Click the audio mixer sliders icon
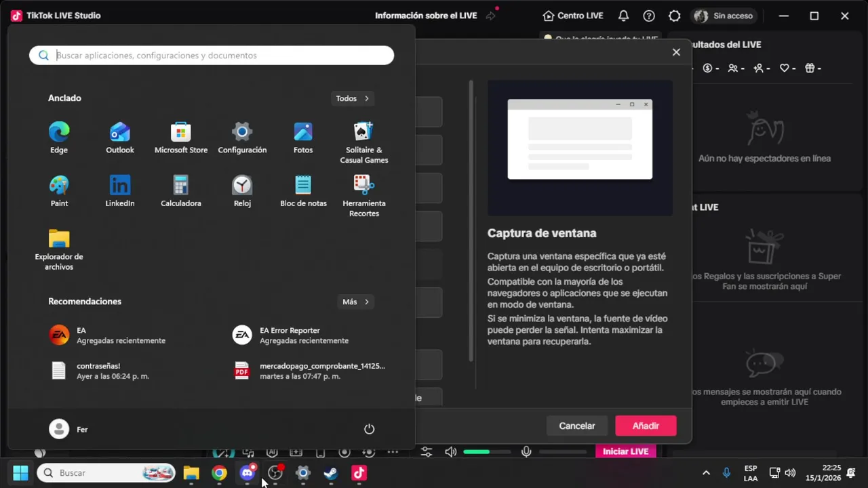This screenshot has height=488, width=868. [x=427, y=451]
